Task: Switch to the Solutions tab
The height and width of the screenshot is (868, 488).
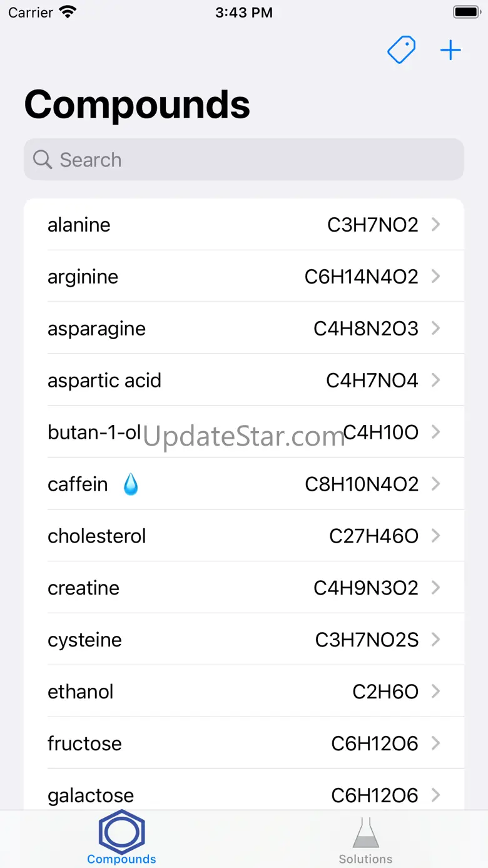Action: click(x=366, y=859)
